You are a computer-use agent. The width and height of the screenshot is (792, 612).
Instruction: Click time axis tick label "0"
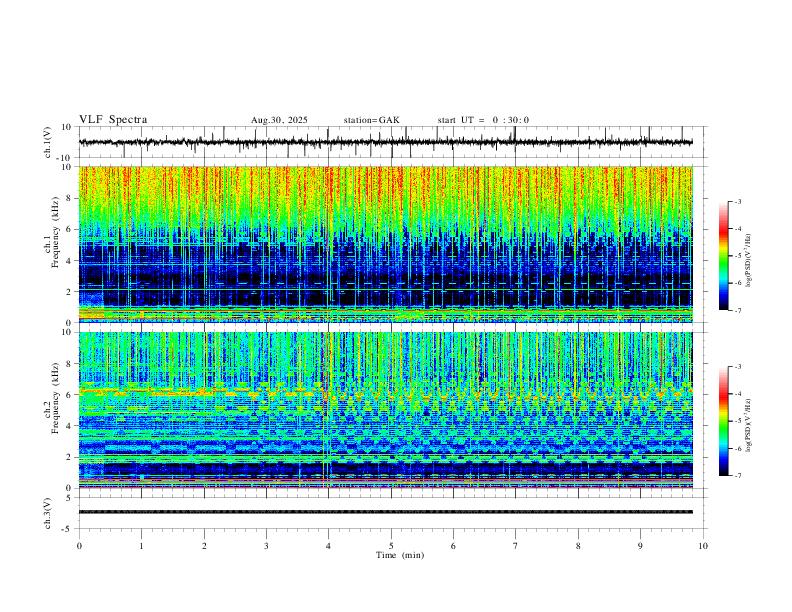[79, 546]
